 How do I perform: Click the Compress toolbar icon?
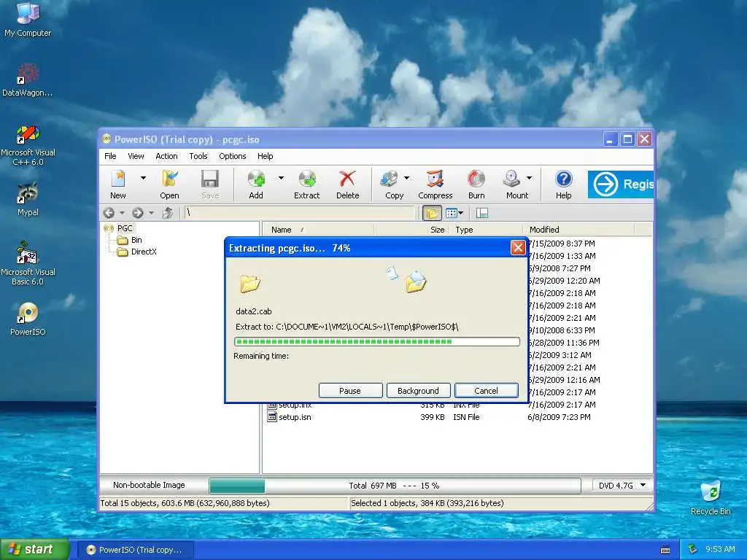click(435, 184)
